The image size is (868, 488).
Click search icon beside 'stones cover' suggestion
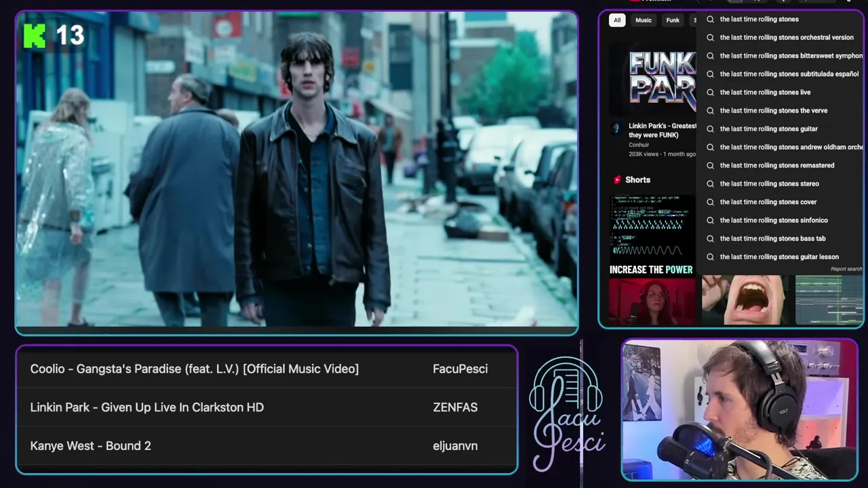click(x=710, y=202)
